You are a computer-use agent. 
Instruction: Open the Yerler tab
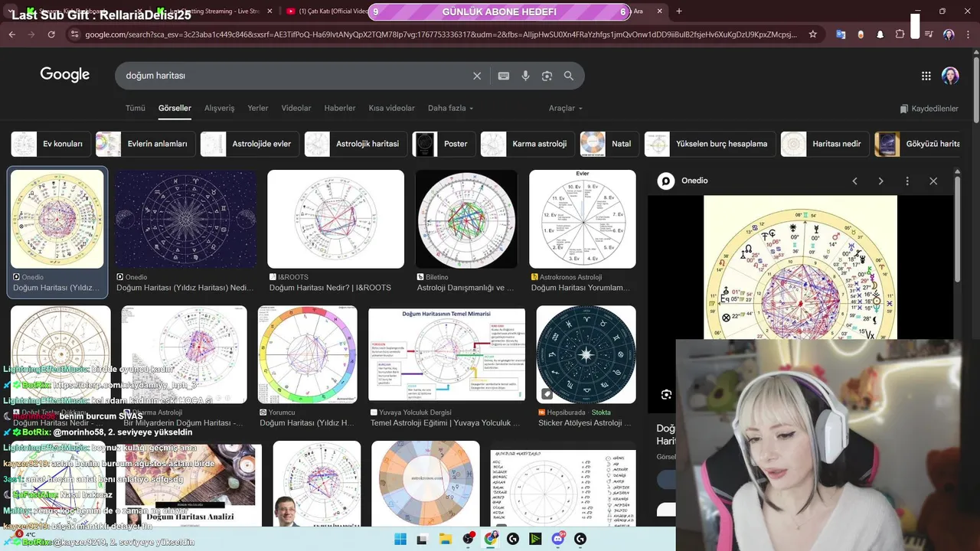258,109
